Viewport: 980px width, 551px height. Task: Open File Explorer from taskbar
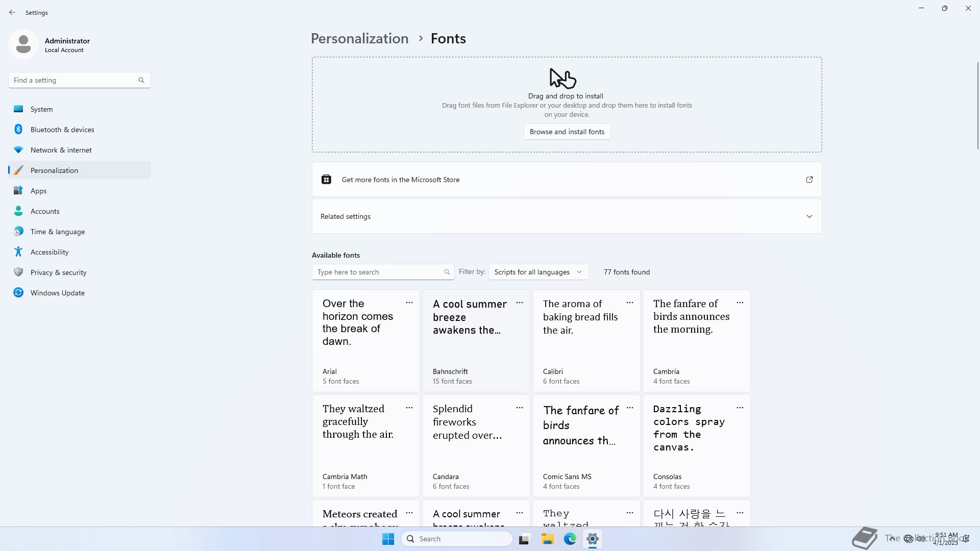547,539
